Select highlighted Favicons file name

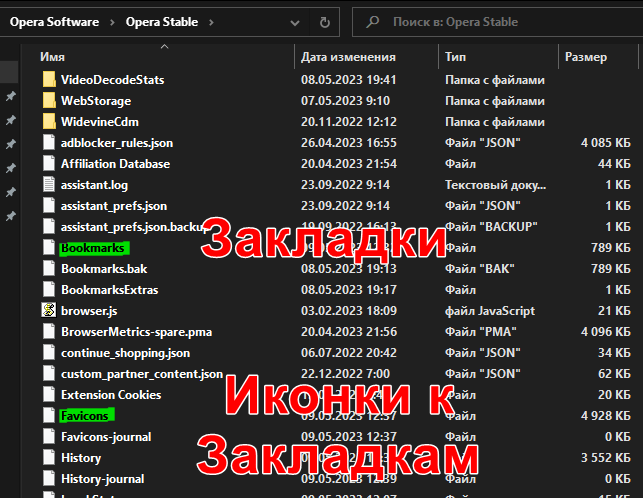click(x=84, y=416)
